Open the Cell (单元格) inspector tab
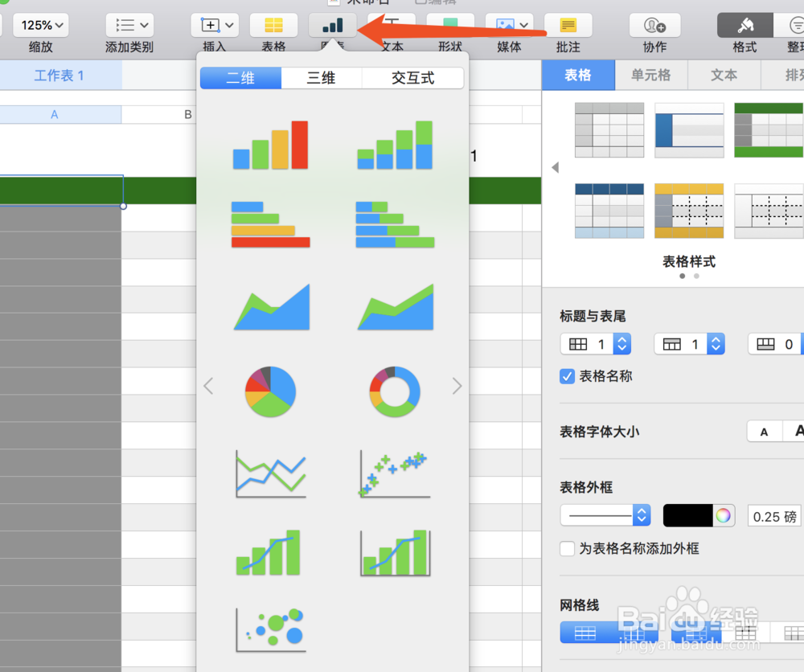Screen dimensions: 804x672 click(651, 75)
